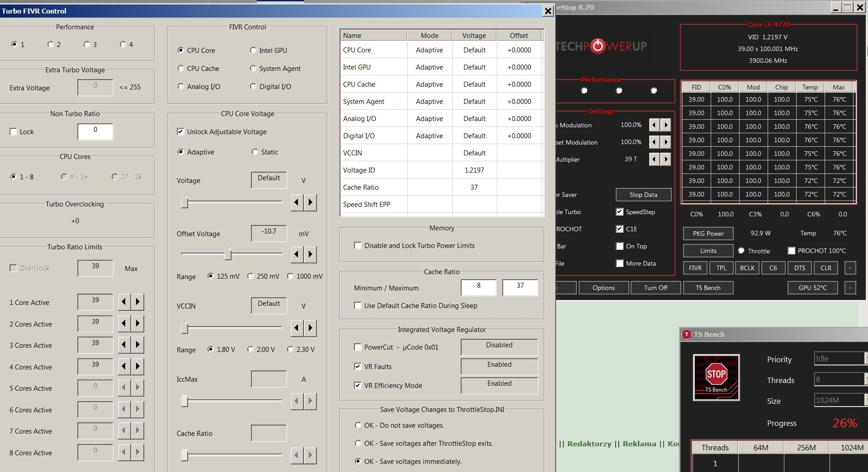
Task: Open the TS Bench Priority dropdown
Action: pyautogui.click(x=841, y=359)
